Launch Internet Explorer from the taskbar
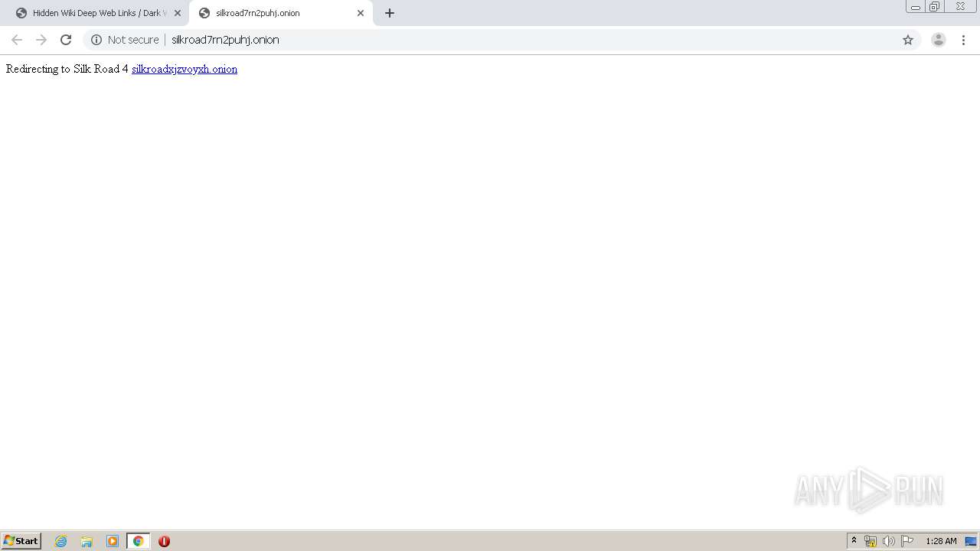 pos(61,541)
